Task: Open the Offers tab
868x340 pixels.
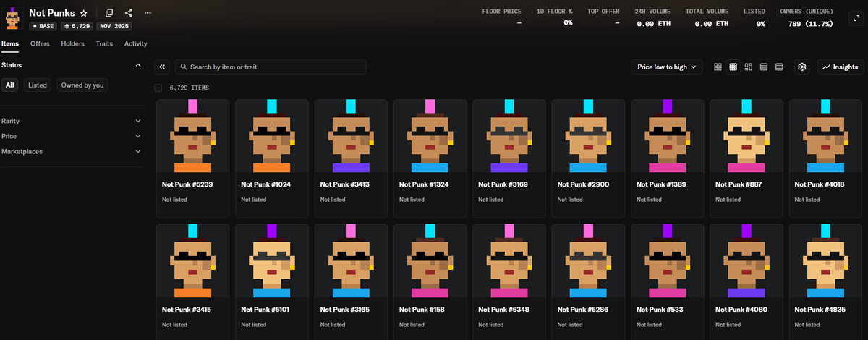Action: (40, 43)
